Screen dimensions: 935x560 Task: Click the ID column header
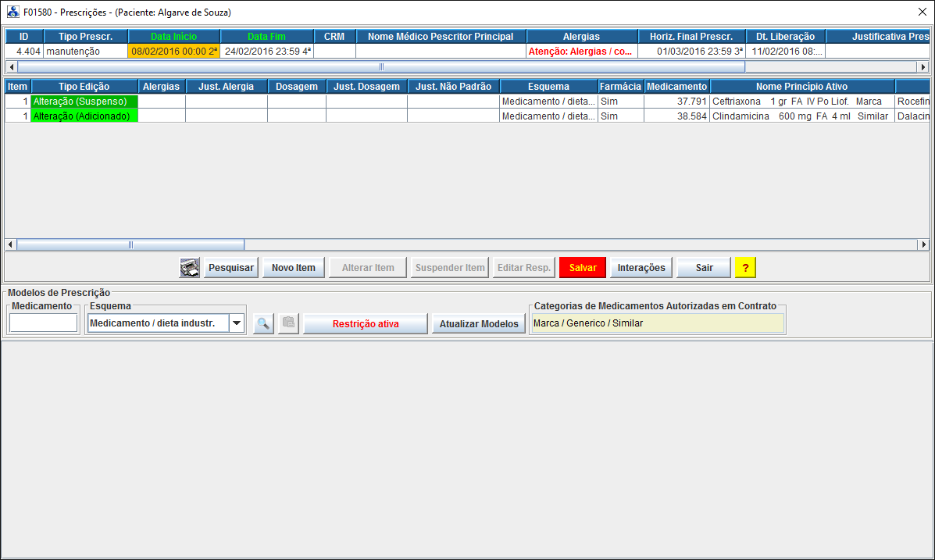(24, 37)
